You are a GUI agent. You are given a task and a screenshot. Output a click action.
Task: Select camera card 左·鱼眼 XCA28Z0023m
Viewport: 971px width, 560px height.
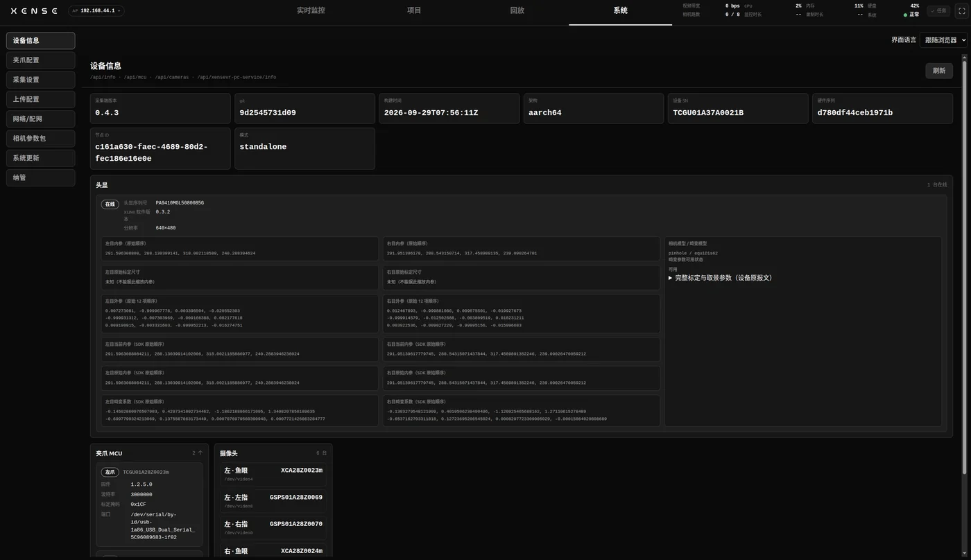tap(273, 474)
